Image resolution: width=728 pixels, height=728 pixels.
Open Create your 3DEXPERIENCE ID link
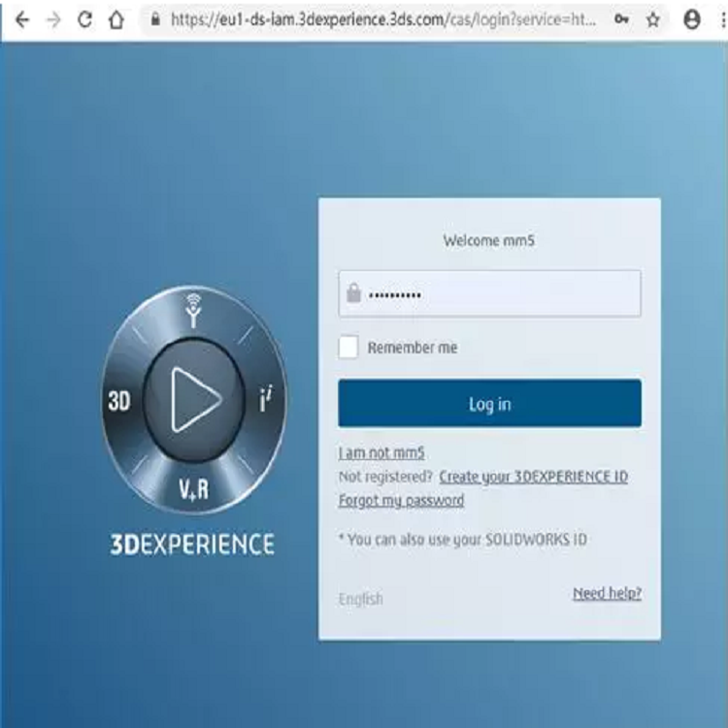(x=533, y=477)
